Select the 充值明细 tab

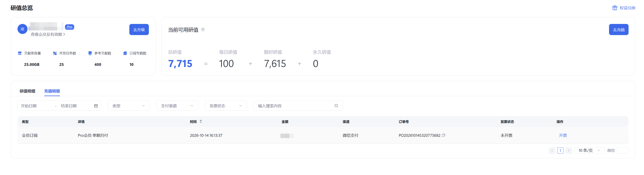(52, 91)
